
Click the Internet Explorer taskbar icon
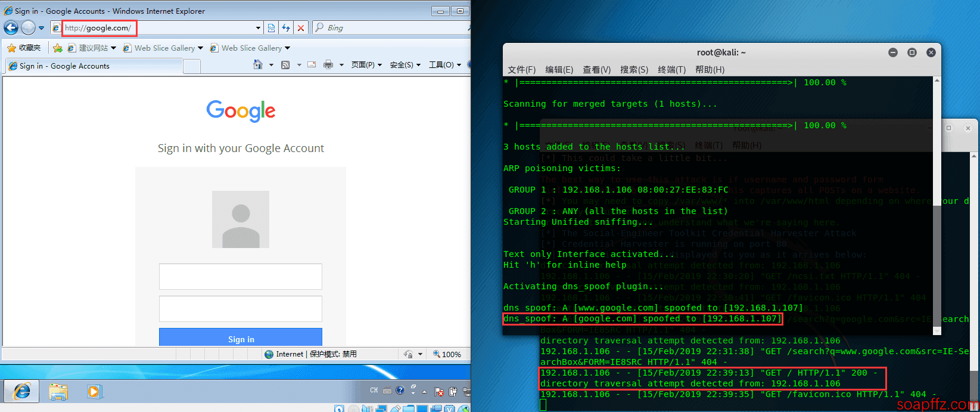coord(22,392)
